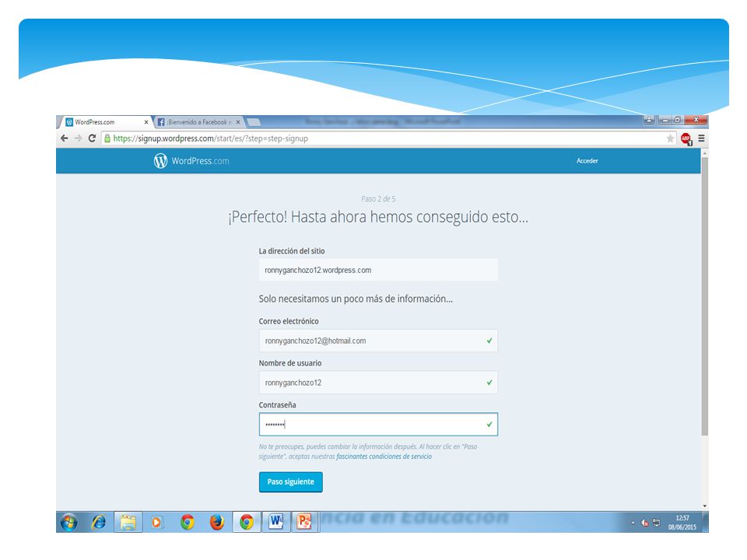
Task: Focus the Nombre de usuario field
Action: point(378,383)
